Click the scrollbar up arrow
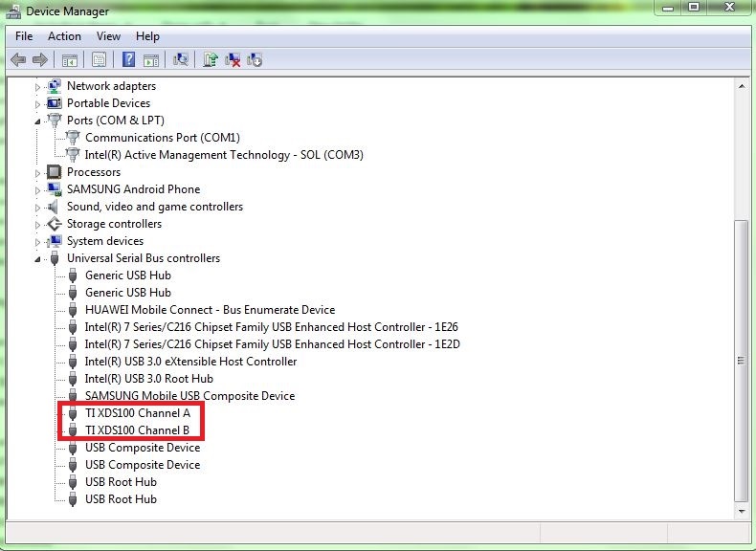 741,86
